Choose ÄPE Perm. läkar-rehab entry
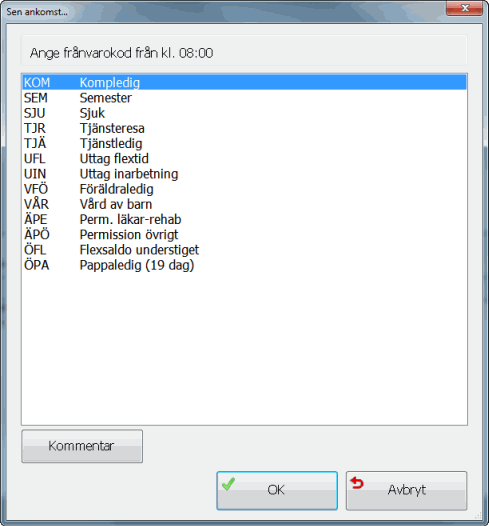The height and width of the screenshot is (526, 489). tap(244, 219)
